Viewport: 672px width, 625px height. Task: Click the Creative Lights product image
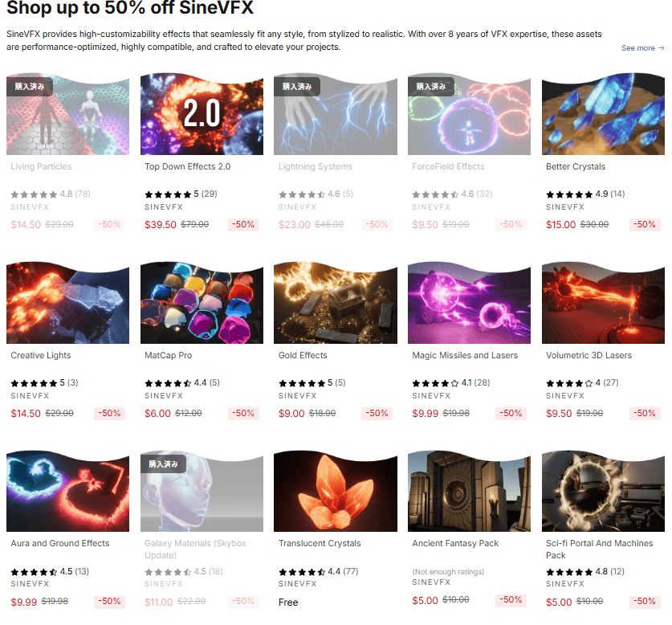pyautogui.click(x=67, y=303)
